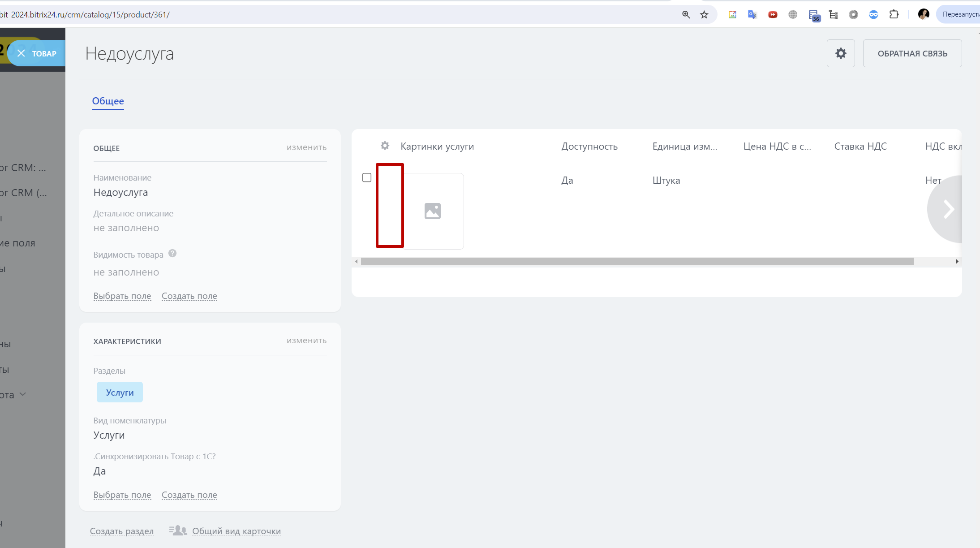980x548 pixels.
Task: Click изменить in the ОБЩЕЕ section
Action: tap(306, 147)
